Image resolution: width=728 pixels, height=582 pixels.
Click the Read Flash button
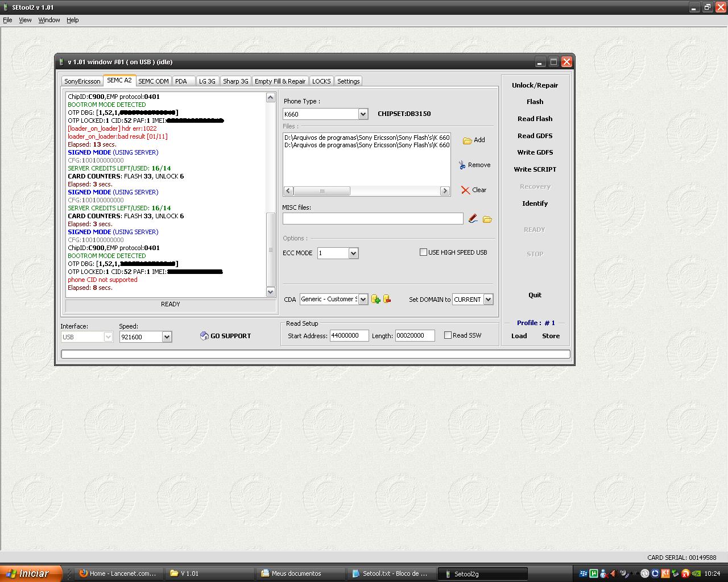pos(535,119)
